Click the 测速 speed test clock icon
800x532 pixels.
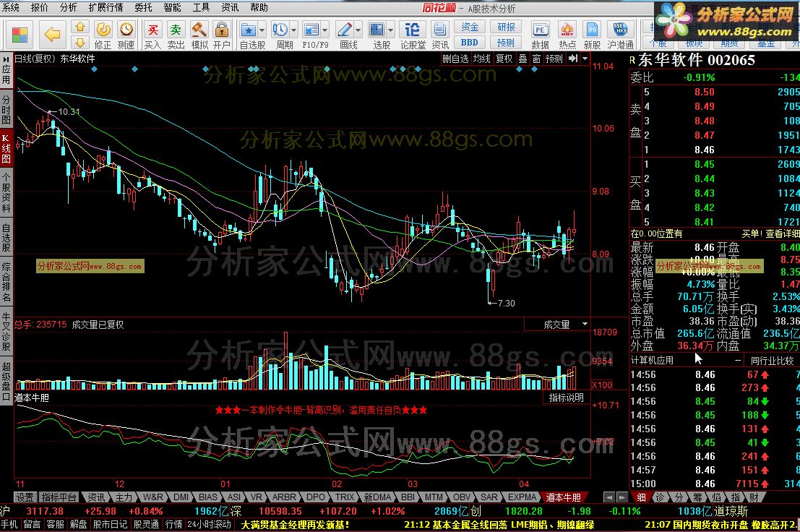coord(126,29)
